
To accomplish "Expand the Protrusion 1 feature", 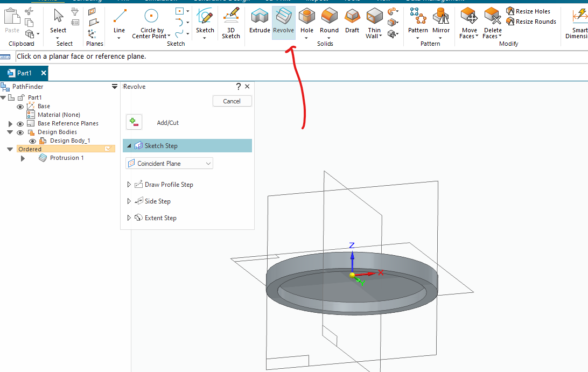I will tap(23, 158).
